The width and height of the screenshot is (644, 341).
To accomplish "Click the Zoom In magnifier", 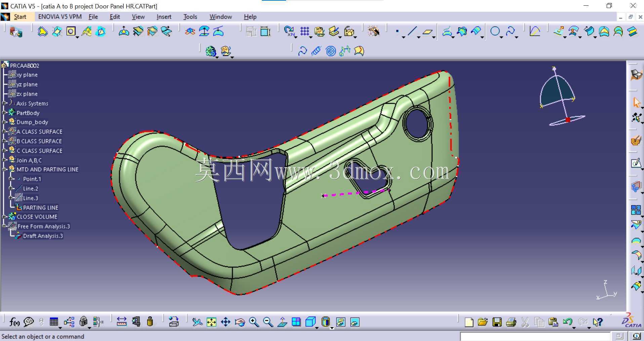I will 254,322.
